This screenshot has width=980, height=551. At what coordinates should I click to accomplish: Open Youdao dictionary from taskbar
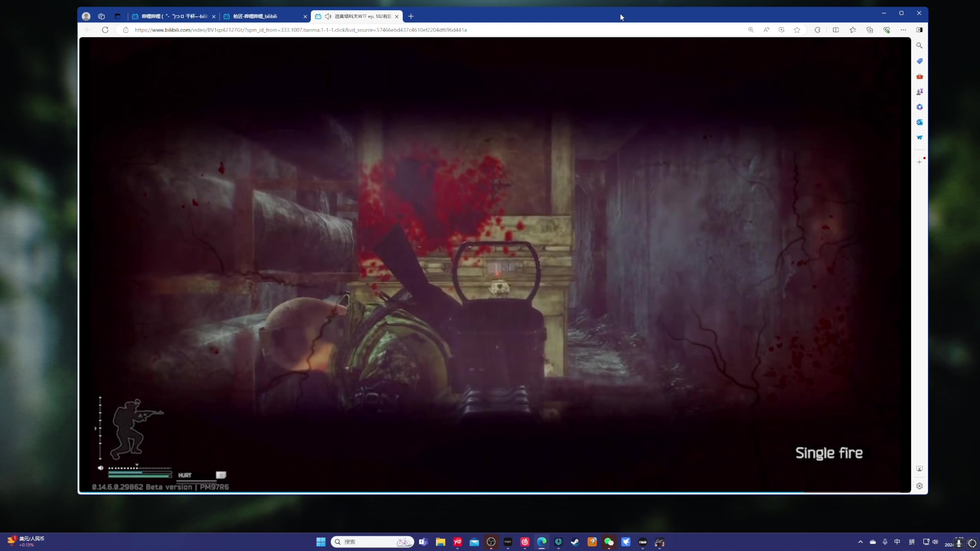click(457, 542)
